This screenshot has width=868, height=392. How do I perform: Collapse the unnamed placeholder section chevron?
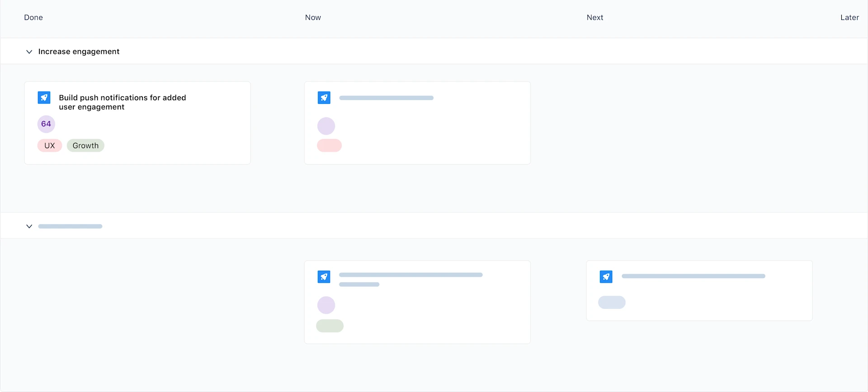click(29, 226)
